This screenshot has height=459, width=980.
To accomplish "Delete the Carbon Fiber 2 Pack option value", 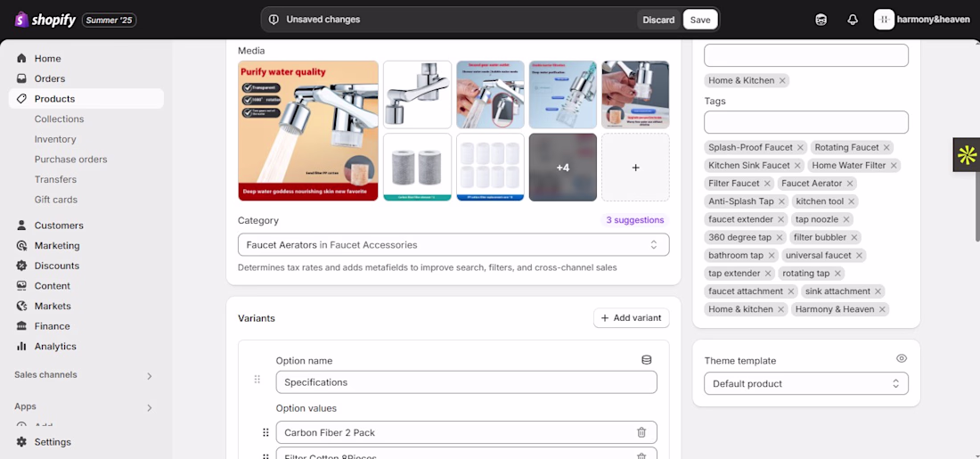I will click(x=641, y=432).
